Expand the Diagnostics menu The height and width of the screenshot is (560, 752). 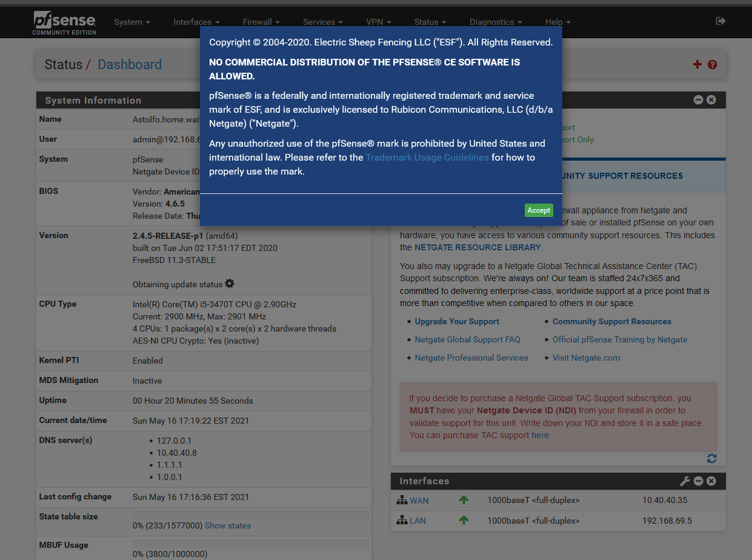pyautogui.click(x=496, y=22)
